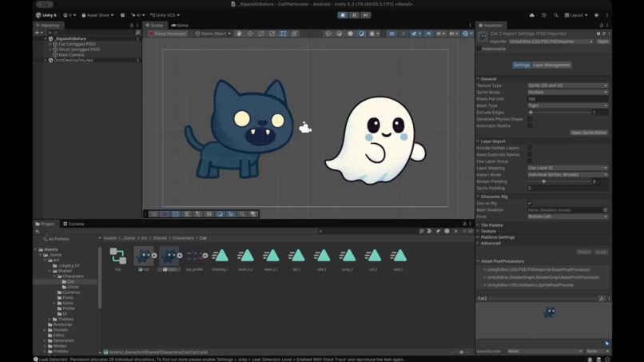
Task: Open the Console tab
Action: pyautogui.click(x=74, y=224)
